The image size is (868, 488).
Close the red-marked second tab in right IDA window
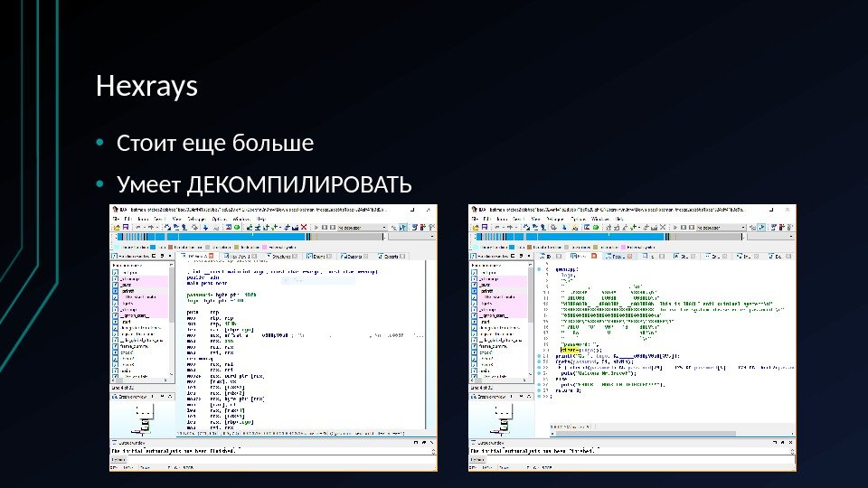pyautogui.click(x=594, y=256)
